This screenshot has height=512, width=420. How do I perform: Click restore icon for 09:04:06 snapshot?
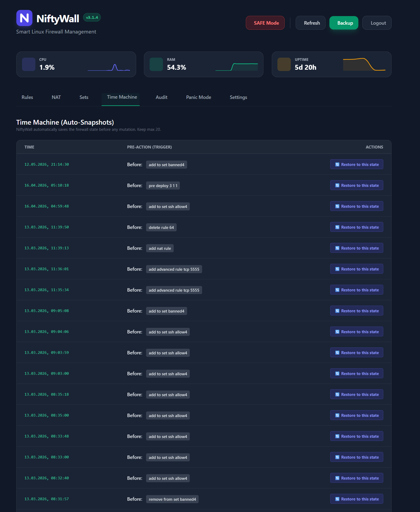click(x=337, y=332)
